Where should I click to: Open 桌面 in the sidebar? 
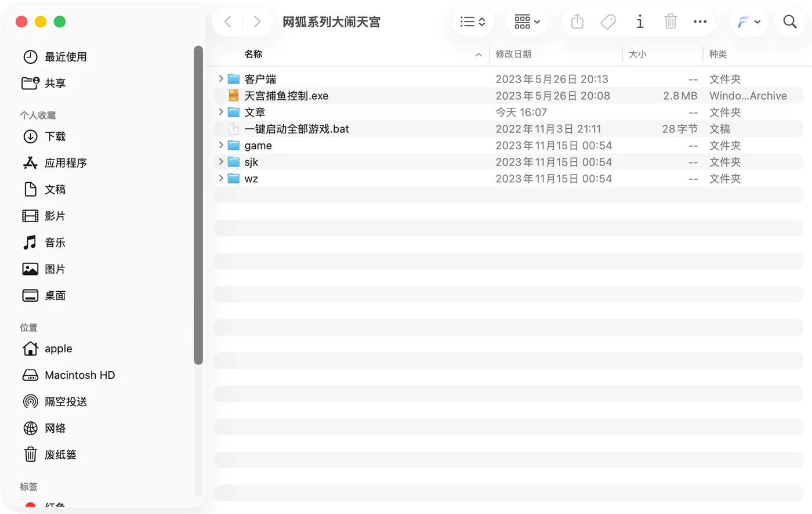[44, 296]
